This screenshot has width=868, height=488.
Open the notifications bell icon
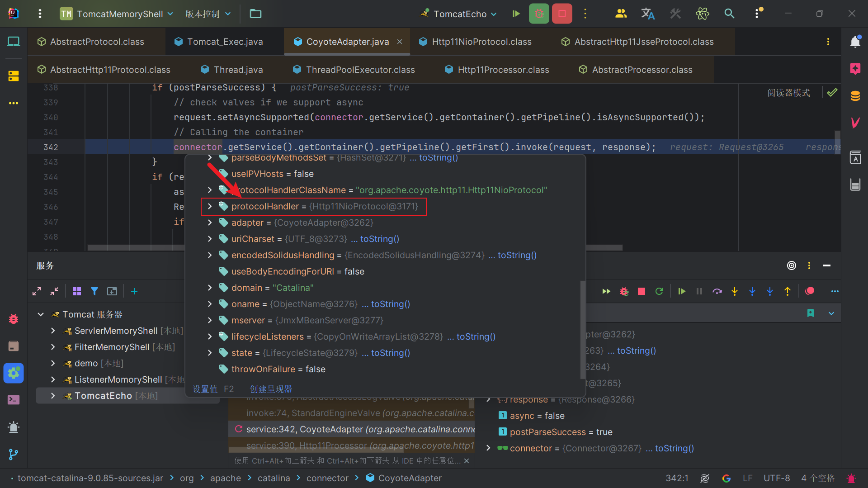point(855,42)
